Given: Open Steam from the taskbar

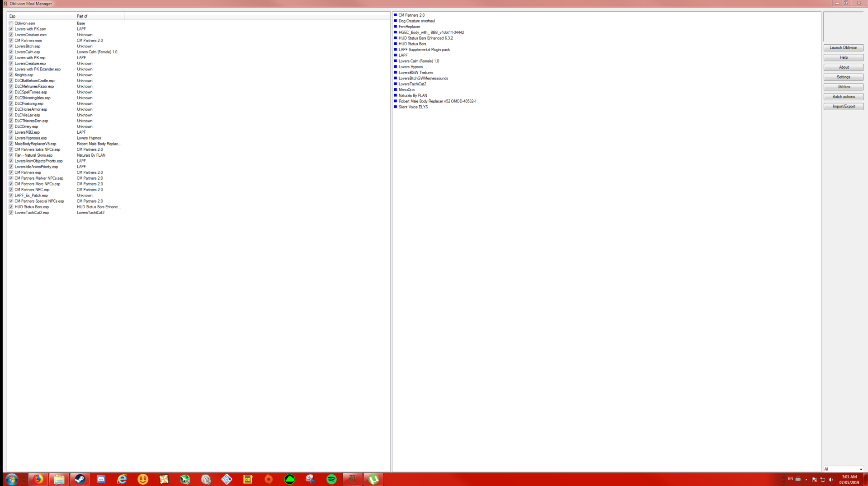Looking at the screenshot, I should [x=80, y=479].
